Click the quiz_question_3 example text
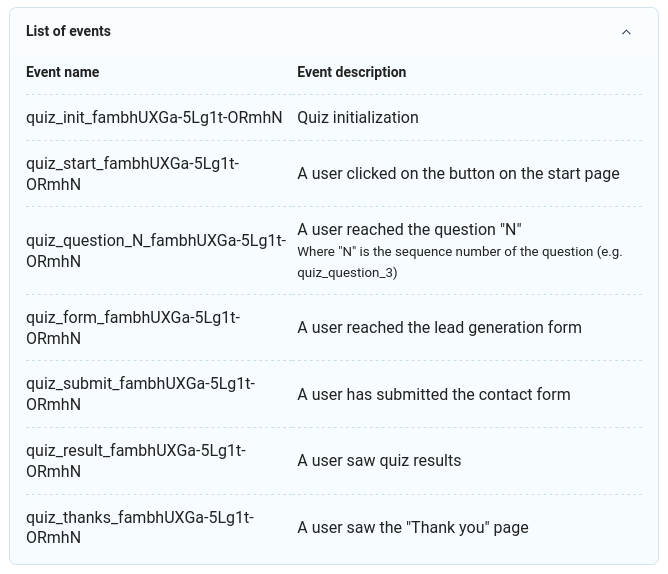This screenshot has height=574, width=668. [347, 273]
